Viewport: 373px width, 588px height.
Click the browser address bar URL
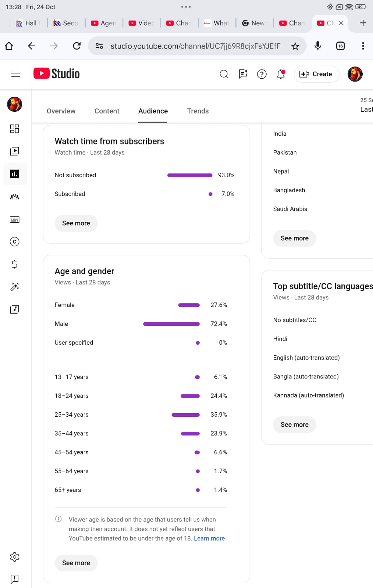coord(195,46)
